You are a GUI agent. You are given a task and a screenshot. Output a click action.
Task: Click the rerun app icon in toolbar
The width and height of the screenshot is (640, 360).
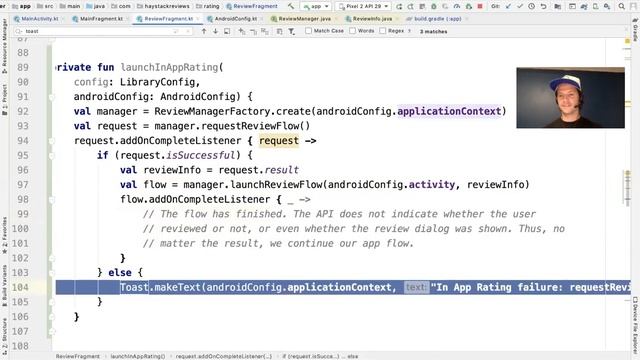pos(399,6)
